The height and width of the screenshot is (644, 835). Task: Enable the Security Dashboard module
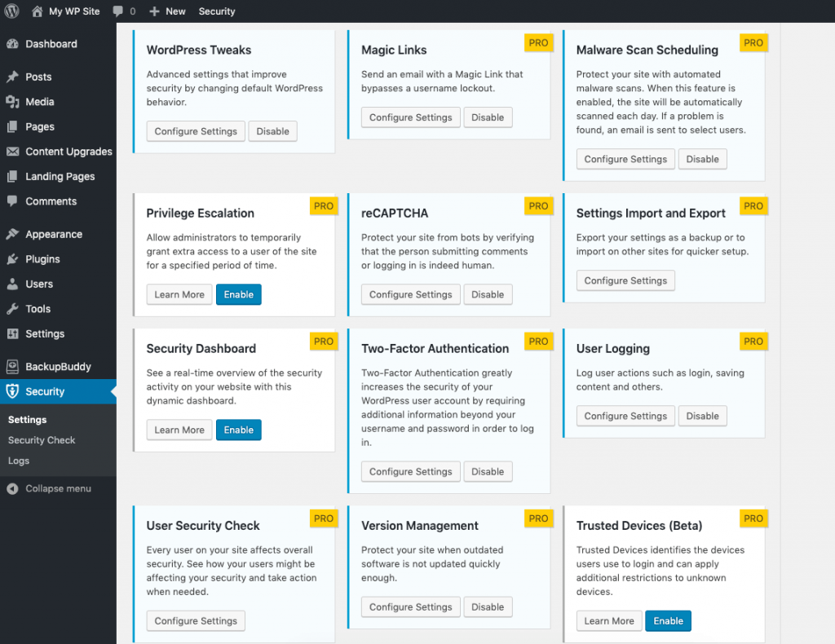coord(238,430)
